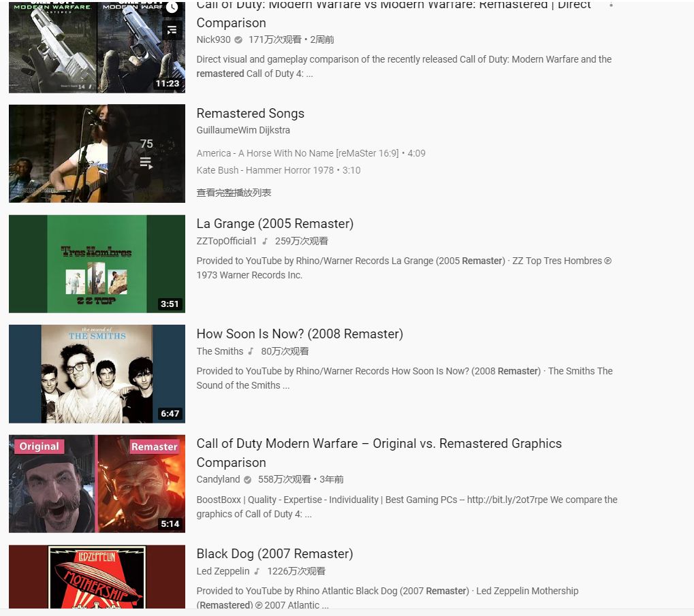The width and height of the screenshot is (694, 616).
Task: Click the music note icon beside The Smiths
Action: click(251, 351)
